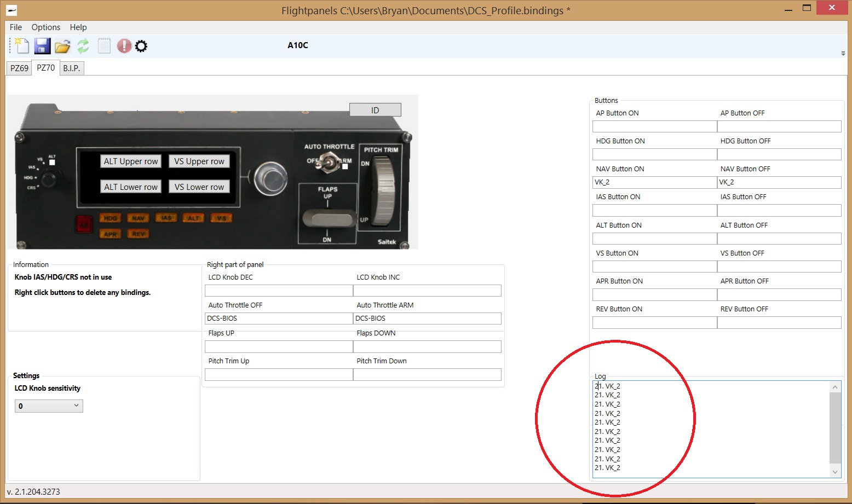
Task: Click the VS Button OFF binding field
Action: pyautogui.click(x=779, y=267)
